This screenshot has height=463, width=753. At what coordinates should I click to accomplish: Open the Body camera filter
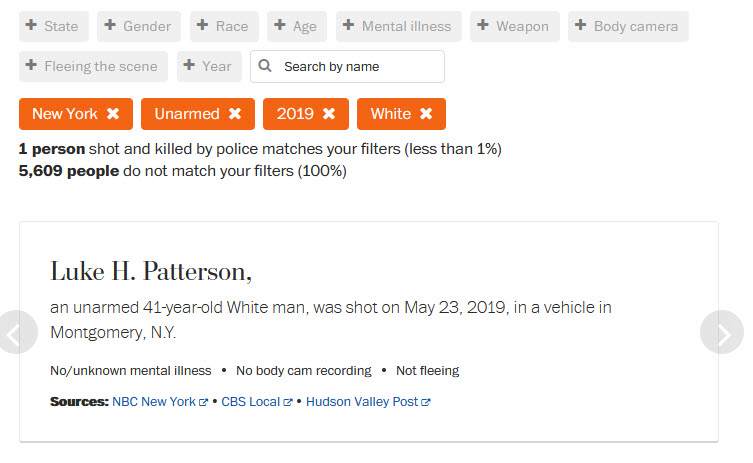628,26
